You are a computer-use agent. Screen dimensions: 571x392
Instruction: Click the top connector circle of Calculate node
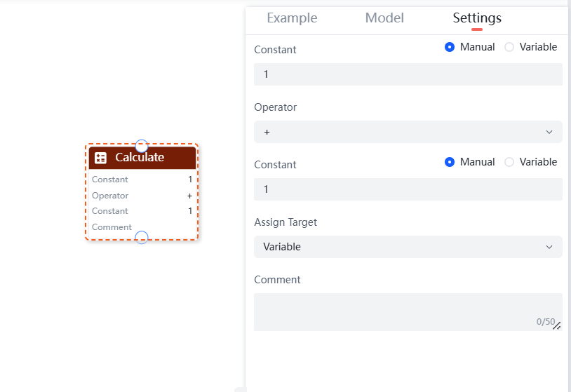[142, 146]
